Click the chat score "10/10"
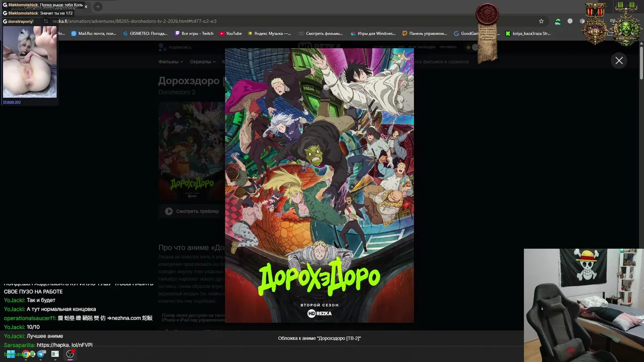This screenshot has height=362, width=644. pos(33,327)
